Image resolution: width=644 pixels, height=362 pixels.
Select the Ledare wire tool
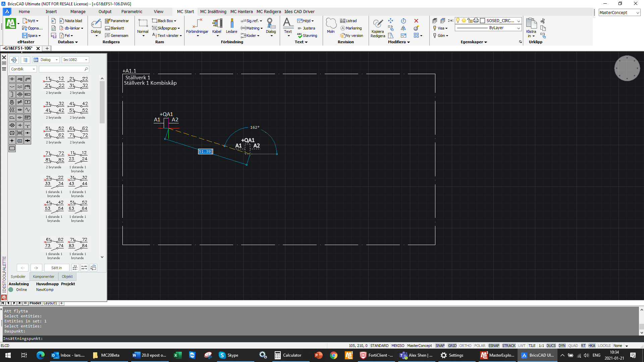[x=231, y=24]
